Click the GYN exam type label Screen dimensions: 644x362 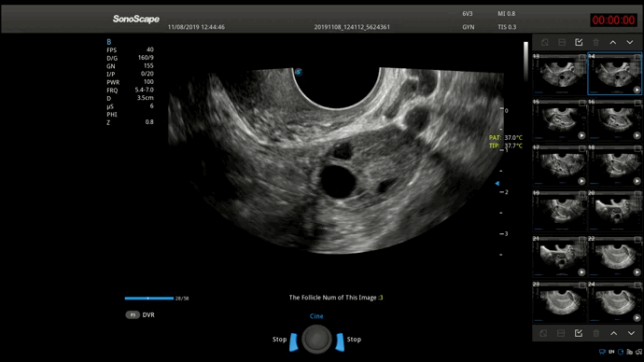click(x=469, y=27)
